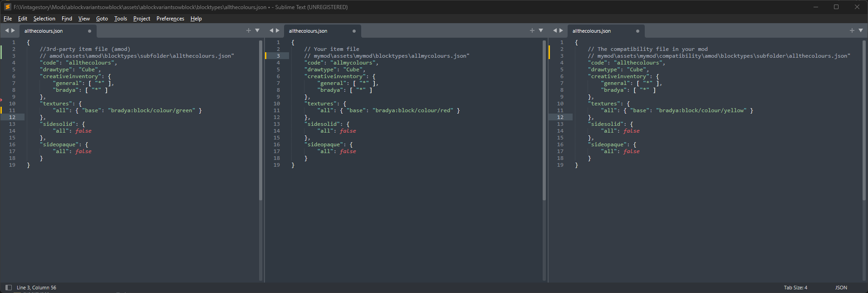Screen dimensions: 868x293
Task: Select the right pane allthecolours.json tab
Action: (x=592, y=31)
